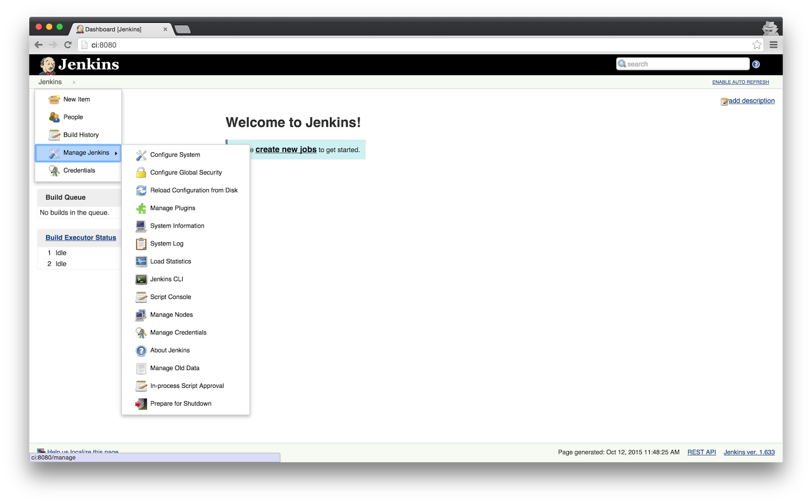
Task: Open the Chrome hamburger menu
Action: [x=773, y=45]
